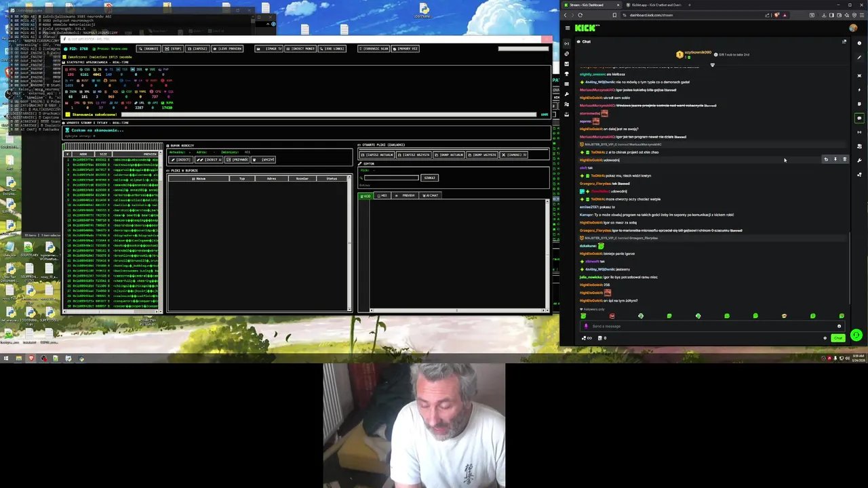The image size is (868, 488).
Task: Click Brave Shields lion icon
Action: point(777,15)
